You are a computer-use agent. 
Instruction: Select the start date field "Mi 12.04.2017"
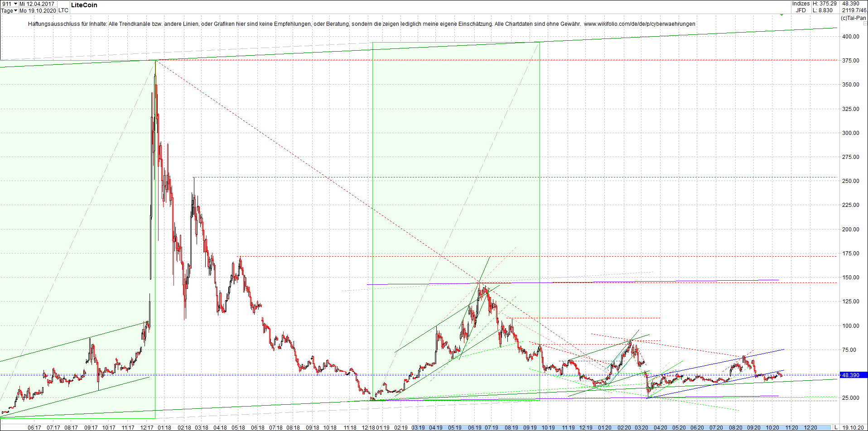pyautogui.click(x=39, y=3)
